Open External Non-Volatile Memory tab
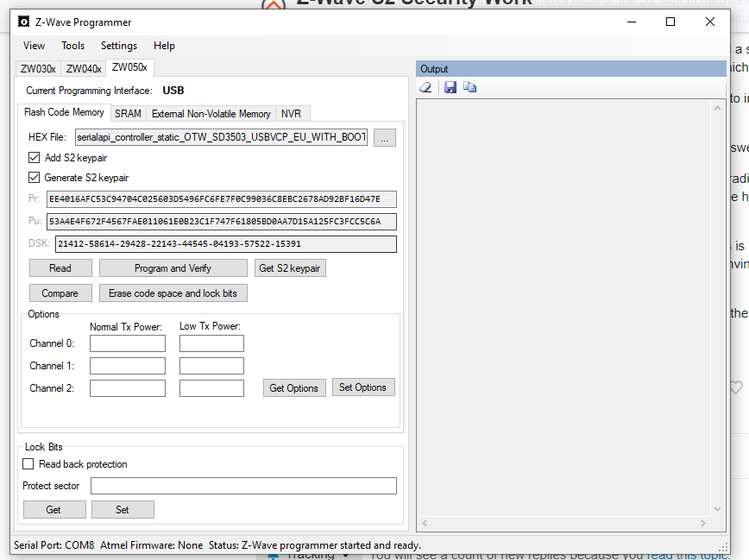 pyautogui.click(x=211, y=114)
